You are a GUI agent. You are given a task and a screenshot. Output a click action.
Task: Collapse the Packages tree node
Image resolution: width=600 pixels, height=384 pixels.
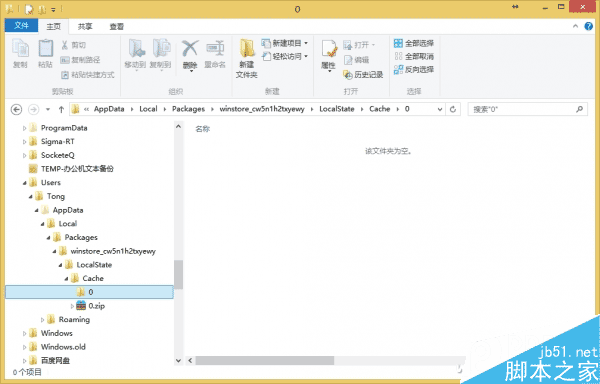[48, 238]
